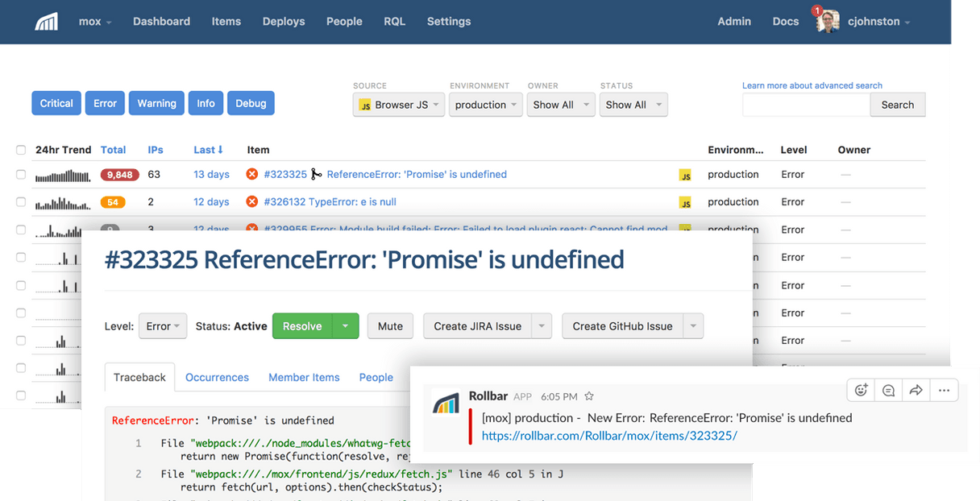This screenshot has width=980, height=501.
Task: Click the error icon beside #323325
Action: pyautogui.click(x=251, y=174)
